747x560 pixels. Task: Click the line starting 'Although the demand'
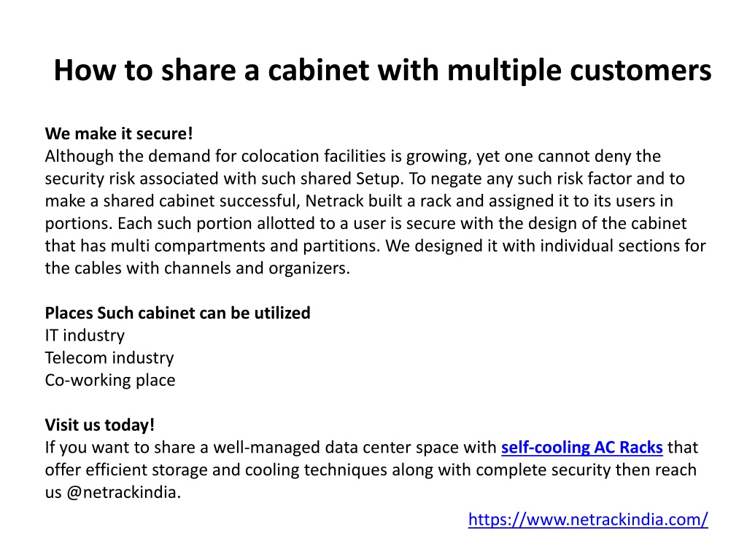click(x=353, y=156)
